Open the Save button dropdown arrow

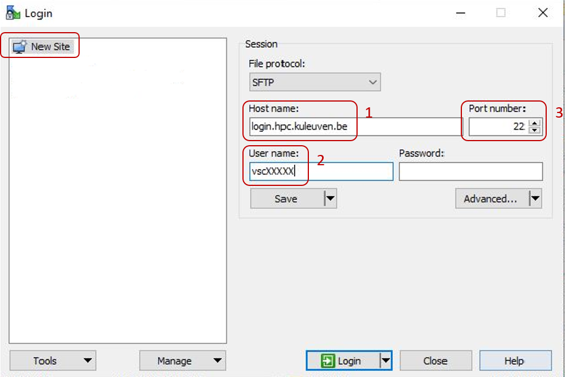[330, 199]
